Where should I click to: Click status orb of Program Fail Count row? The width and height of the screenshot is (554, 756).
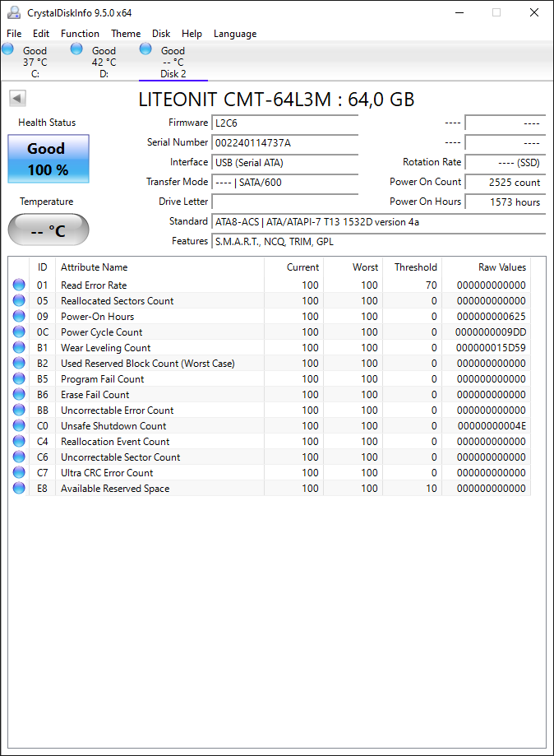(x=19, y=379)
